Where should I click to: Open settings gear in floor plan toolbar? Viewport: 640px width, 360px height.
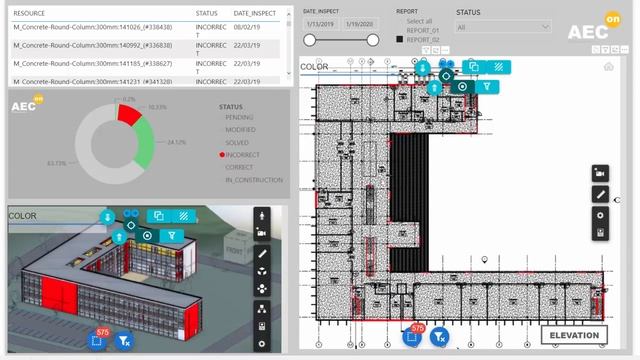600,215
